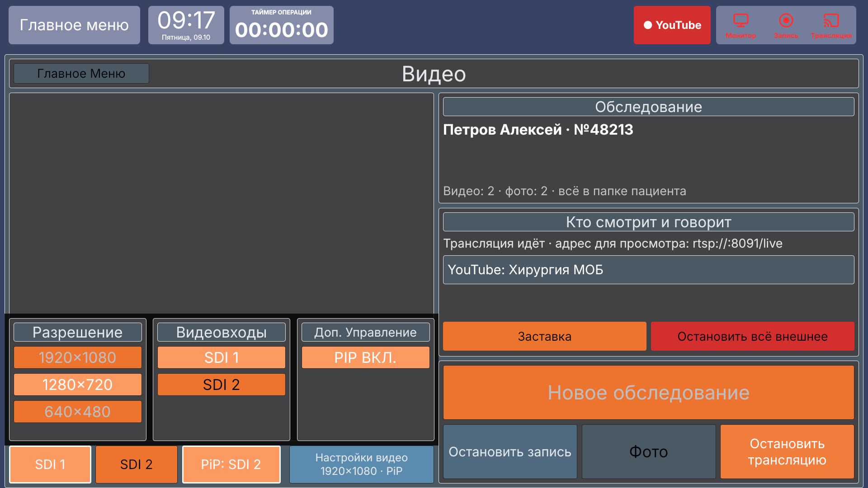868x488 pixels.
Task: Choose SDI 1 in Видеовходы panel
Action: [x=222, y=357]
